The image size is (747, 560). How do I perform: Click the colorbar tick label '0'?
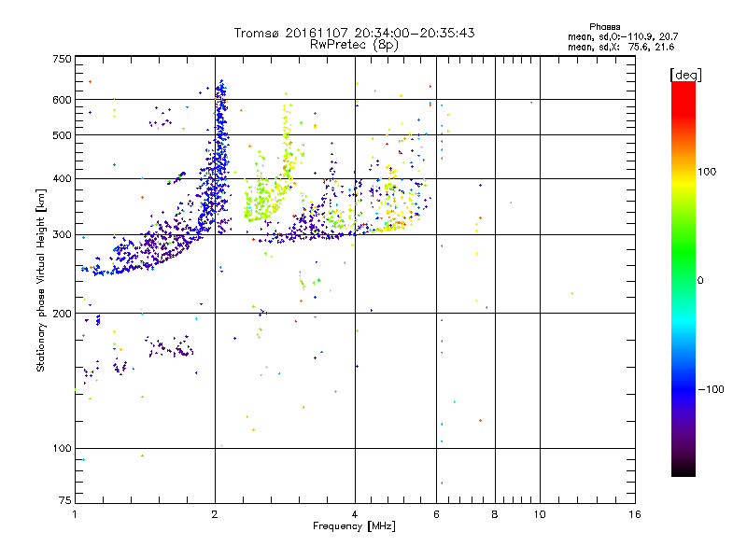700,281
